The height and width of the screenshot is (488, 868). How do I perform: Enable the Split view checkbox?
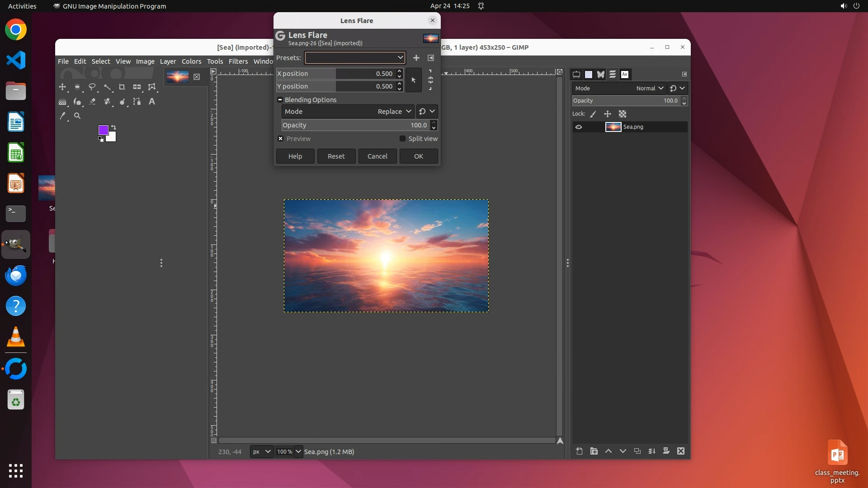pos(402,139)
